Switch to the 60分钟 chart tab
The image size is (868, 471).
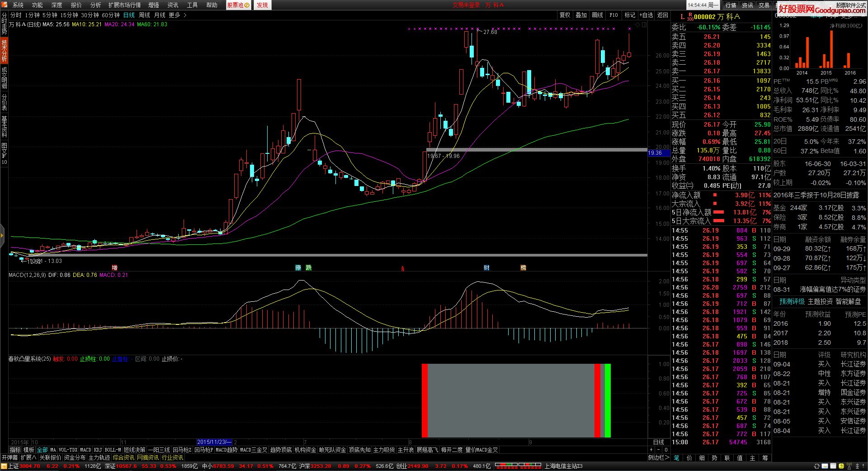click(x=110, y=15)
